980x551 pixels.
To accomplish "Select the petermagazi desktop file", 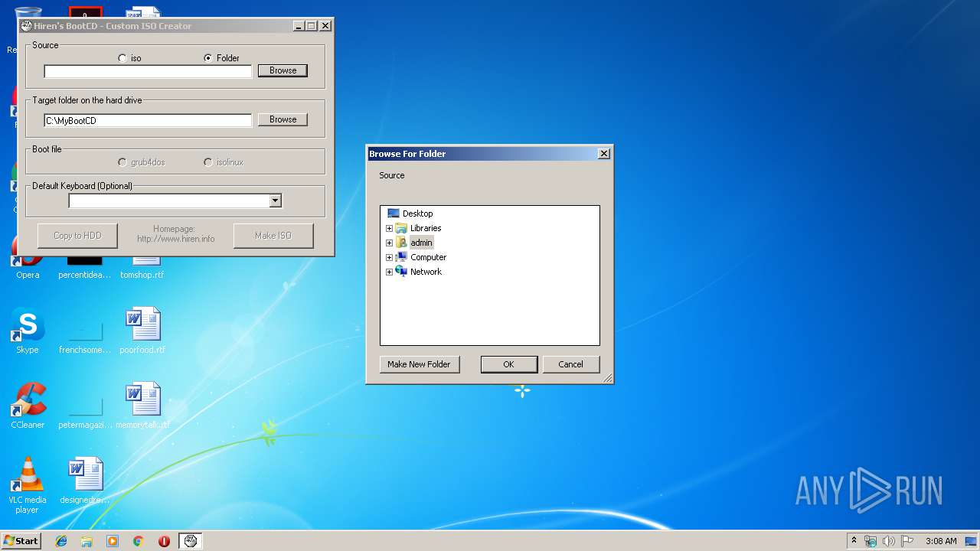I will pyautogui.click(x=85, y=406).
